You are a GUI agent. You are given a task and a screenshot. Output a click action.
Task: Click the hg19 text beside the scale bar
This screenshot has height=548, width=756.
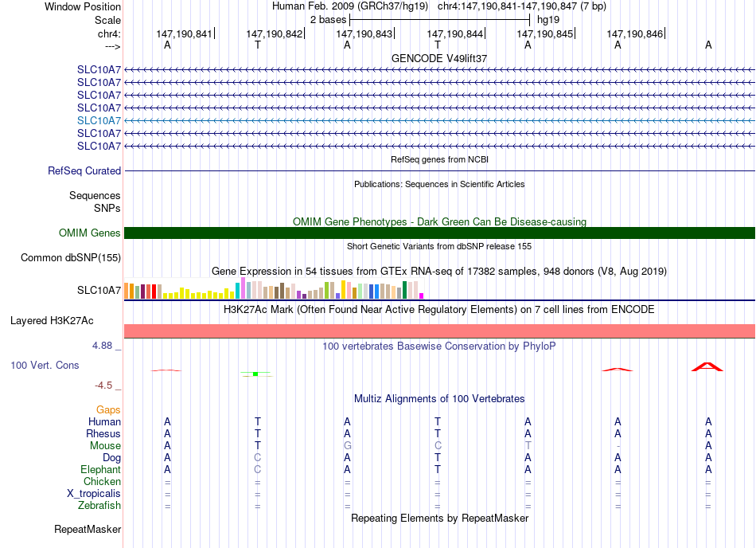click(x=548, y=20)
